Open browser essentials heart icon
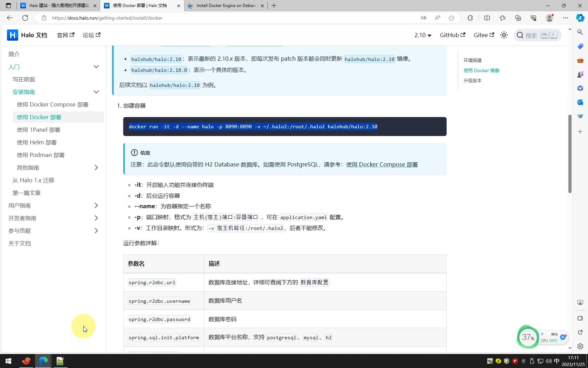Viewport: 588px width, 368px height. point(533,18)
